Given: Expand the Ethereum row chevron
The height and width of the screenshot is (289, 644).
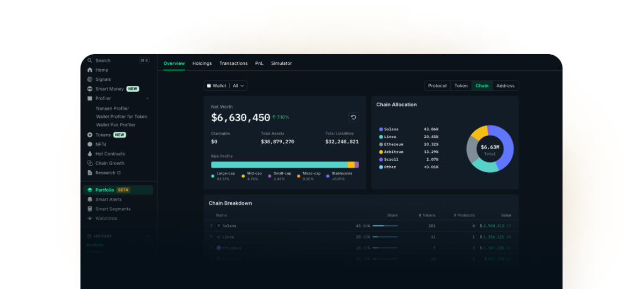Looking at the screenshot, I should 211,248.
